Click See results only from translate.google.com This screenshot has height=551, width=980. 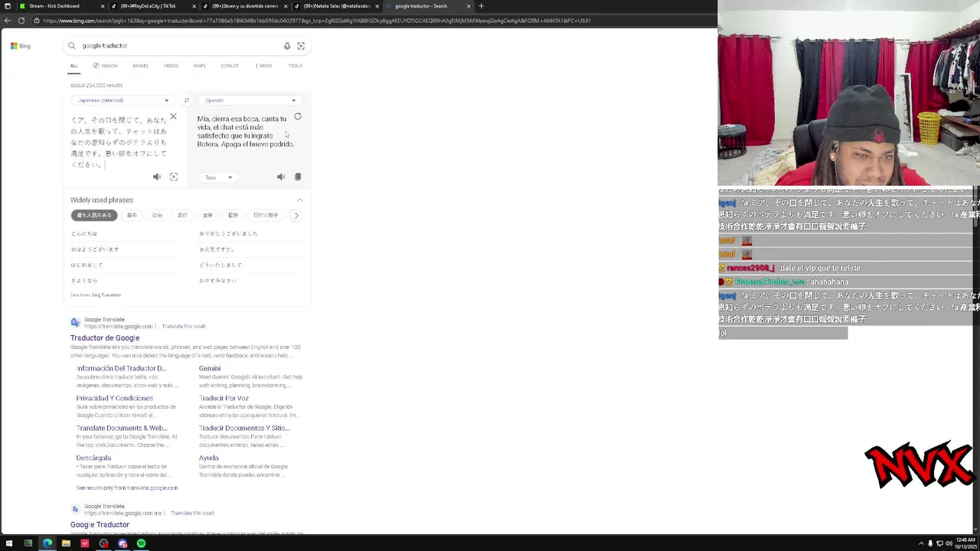click(x=127, y=488)
